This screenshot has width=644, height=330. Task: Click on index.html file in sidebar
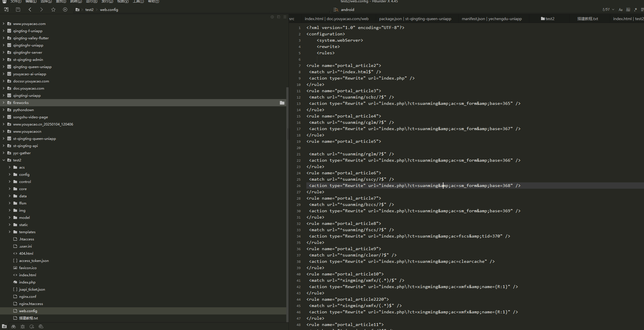[x=27, y=275]
